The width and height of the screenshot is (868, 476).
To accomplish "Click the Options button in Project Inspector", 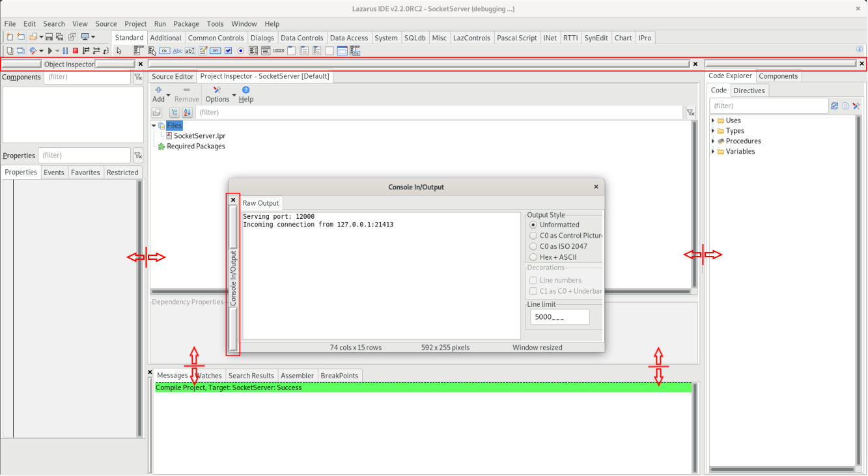I will 217,94.
